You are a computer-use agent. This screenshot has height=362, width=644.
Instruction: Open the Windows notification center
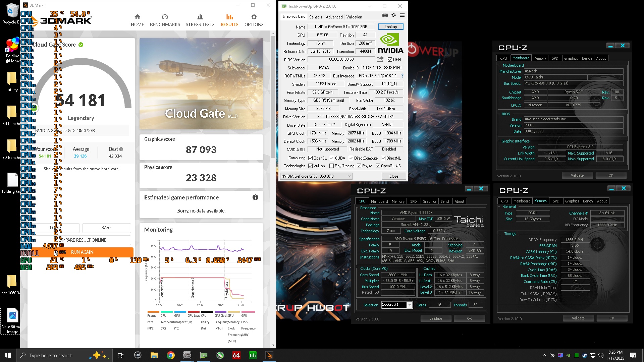(633, 355)
